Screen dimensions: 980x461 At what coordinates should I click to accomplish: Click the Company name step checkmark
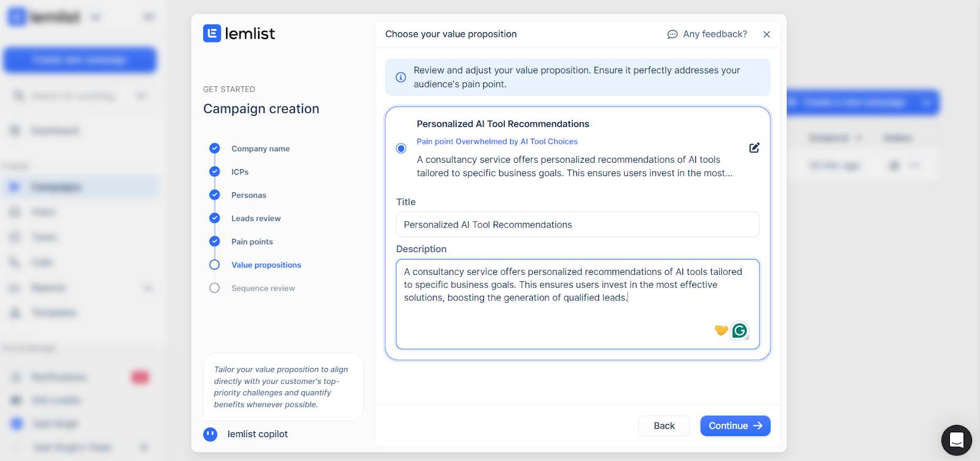pyautogui.click(x=214, y=148)
